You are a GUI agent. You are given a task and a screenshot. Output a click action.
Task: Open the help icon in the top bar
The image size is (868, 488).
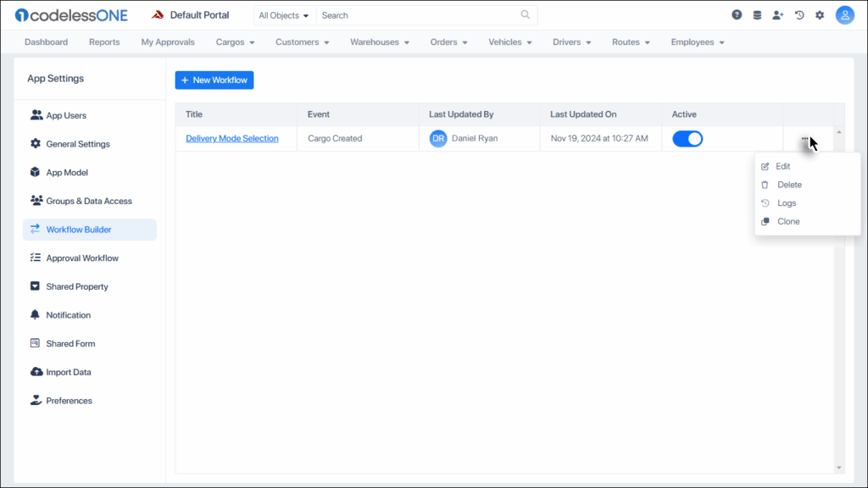[x=736, y=14]
